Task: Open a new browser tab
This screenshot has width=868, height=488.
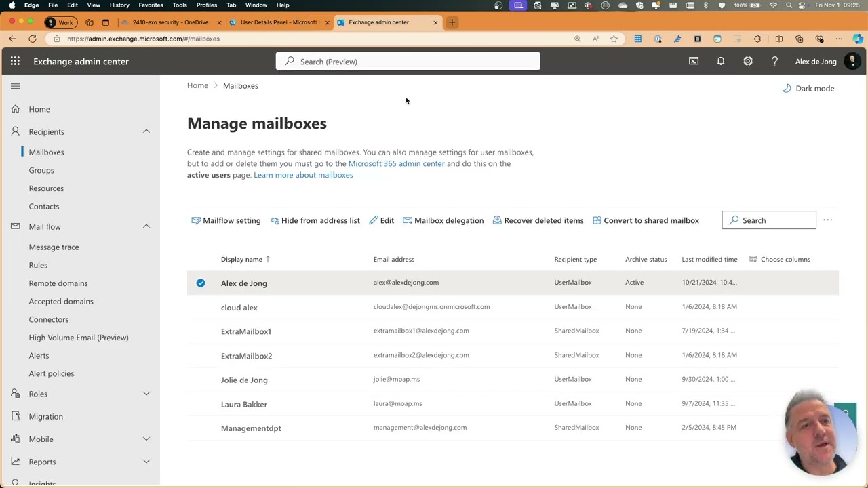Action: point(452,22)
